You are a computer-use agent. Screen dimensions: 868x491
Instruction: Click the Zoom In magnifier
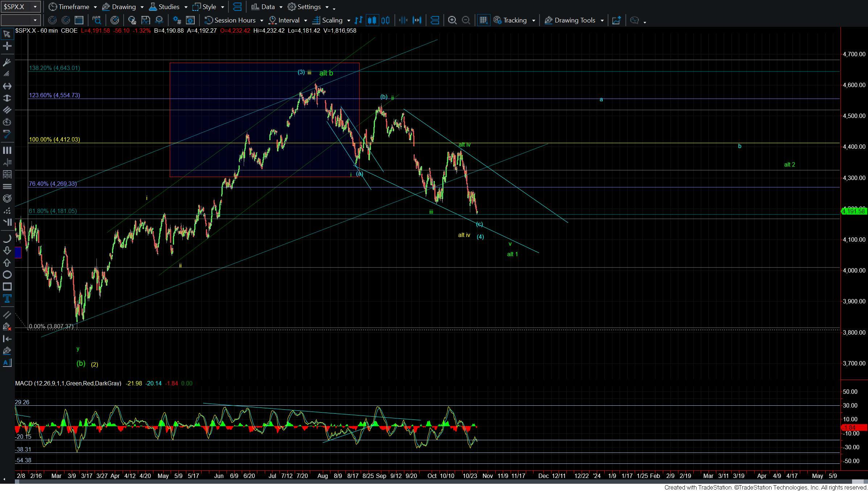[452, 20]
